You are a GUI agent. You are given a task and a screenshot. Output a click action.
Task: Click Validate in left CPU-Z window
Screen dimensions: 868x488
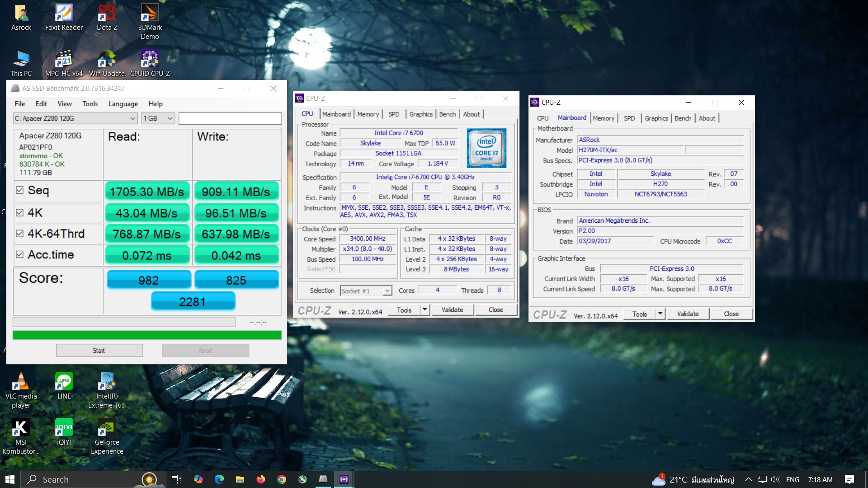(x=452, y=310)
